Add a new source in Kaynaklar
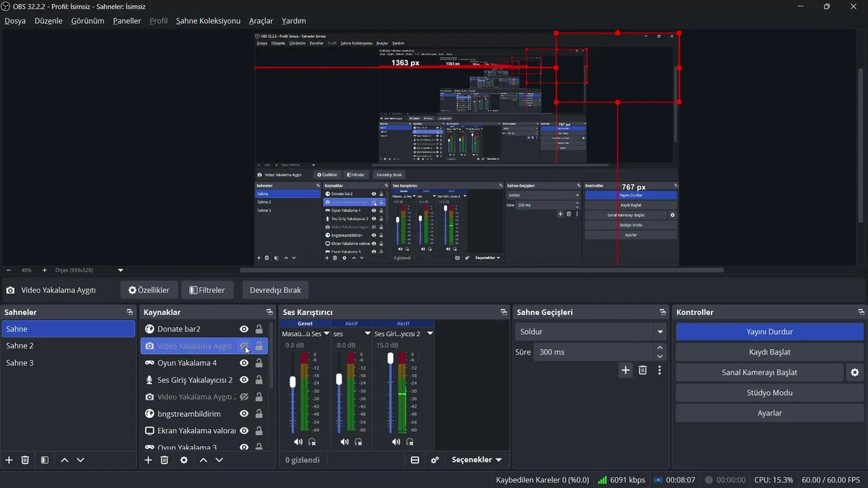This screenshot has height=488, width=868. pyautogui.click(x=148, y=460)
